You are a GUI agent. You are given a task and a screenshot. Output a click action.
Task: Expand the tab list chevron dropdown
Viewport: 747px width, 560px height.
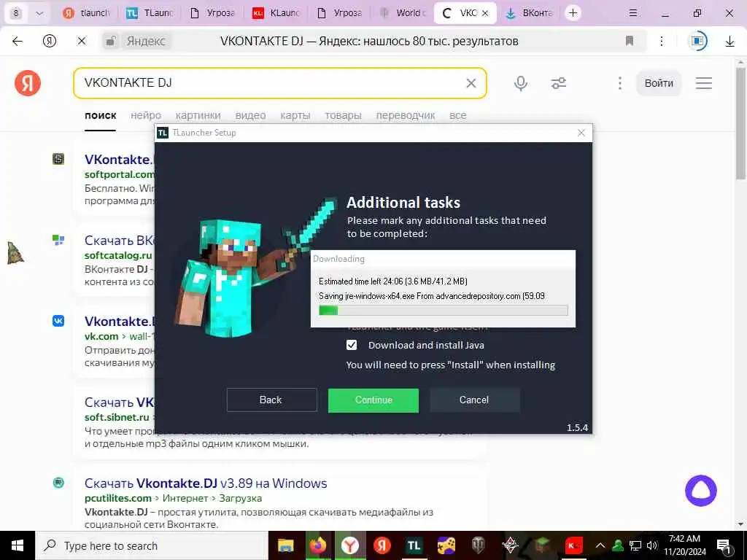pyautogui.click(x=39, y=13)
